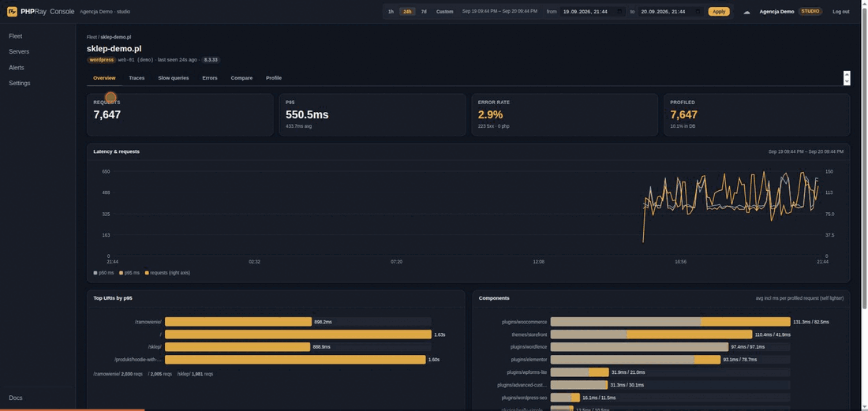The width and height of the screenshot is (868, 411).
Task: Open calendar picker in the to date field
Action: [x=698, y=12]
